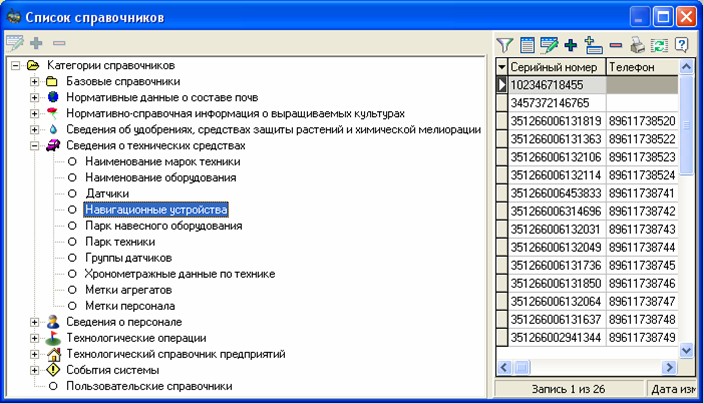Expand Сведения об удобрениях node
Viewport: 704px width, 404px height.
click(x=34, y=130)
